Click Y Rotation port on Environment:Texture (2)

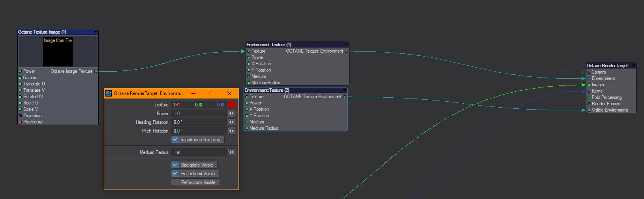coord(246,116)
